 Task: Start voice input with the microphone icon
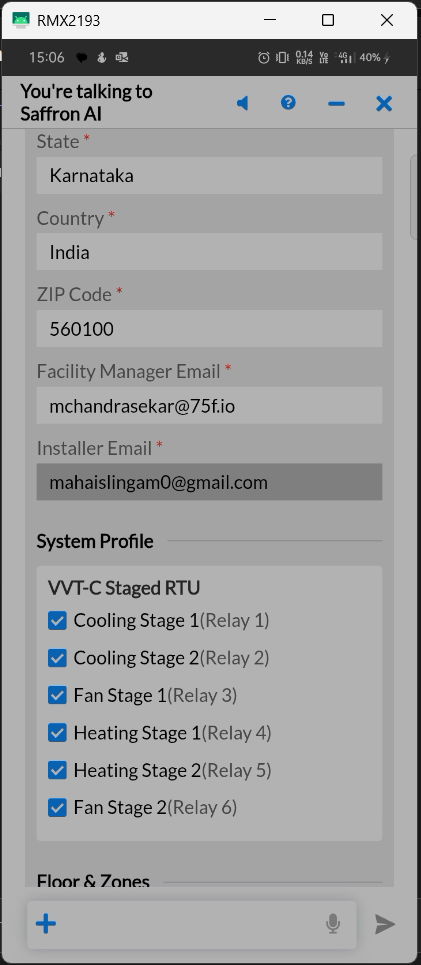tap(333, 923)
